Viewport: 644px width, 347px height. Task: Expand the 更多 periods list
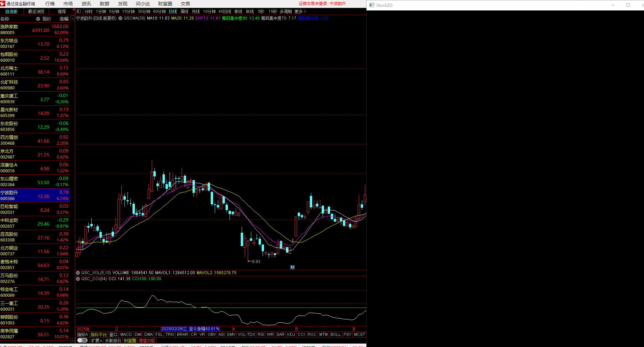pos(300,11)
